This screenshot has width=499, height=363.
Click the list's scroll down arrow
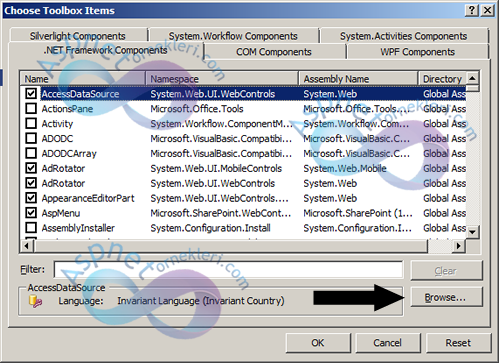click(472, 232)
